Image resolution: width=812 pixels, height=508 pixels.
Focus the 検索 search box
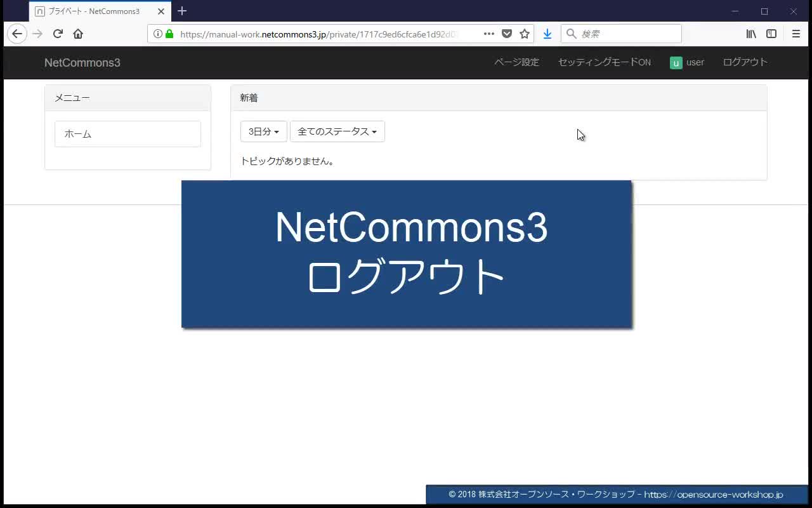[621, 34]
